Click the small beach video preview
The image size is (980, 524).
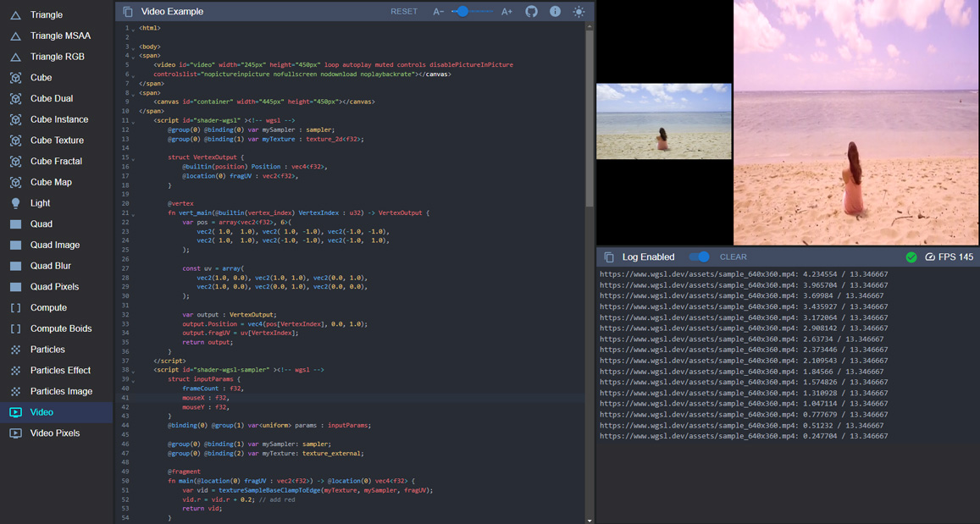click(663, 121)
